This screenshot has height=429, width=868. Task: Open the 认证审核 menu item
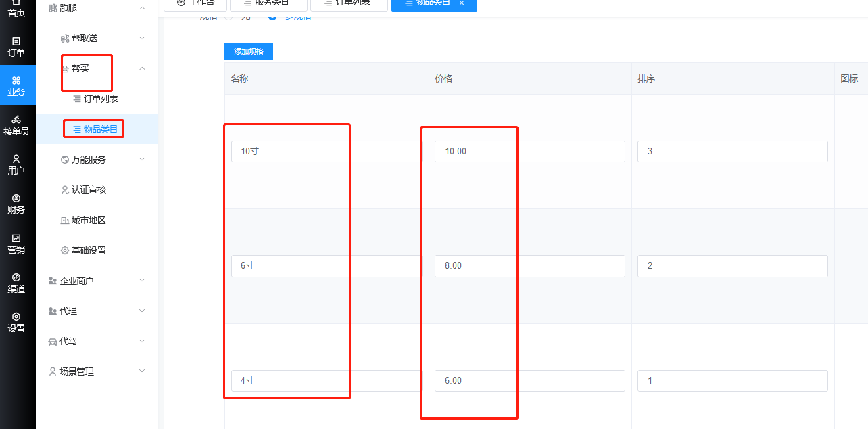89,189
